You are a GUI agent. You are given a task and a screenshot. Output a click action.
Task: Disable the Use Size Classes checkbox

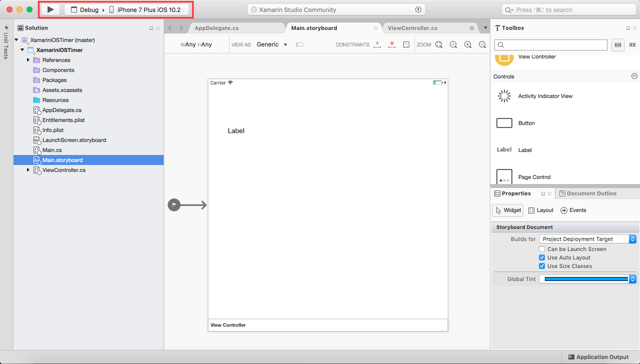click(x=542, y=265)
